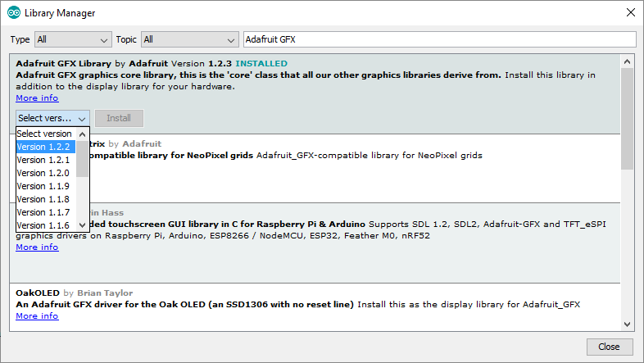
Task: Click 'Brian Taylor' author name
Action: [105, 293]
